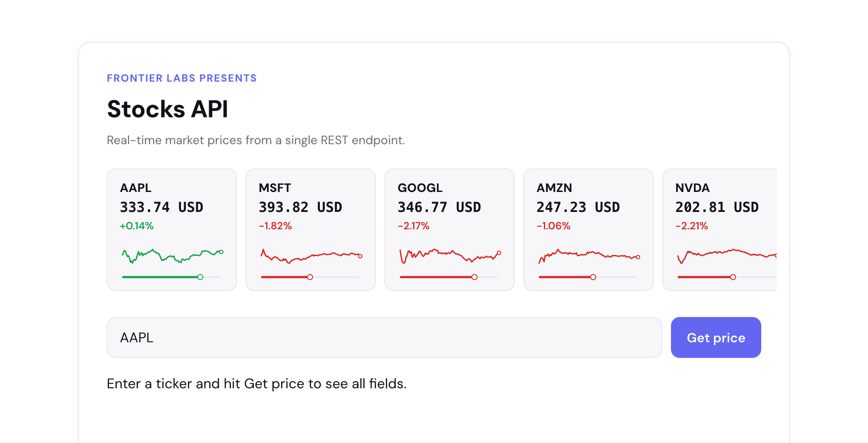Select the AAPL stock card
The height and width of the screenshot is (443, 868).
pyautogui.click(x=172, y=230)
